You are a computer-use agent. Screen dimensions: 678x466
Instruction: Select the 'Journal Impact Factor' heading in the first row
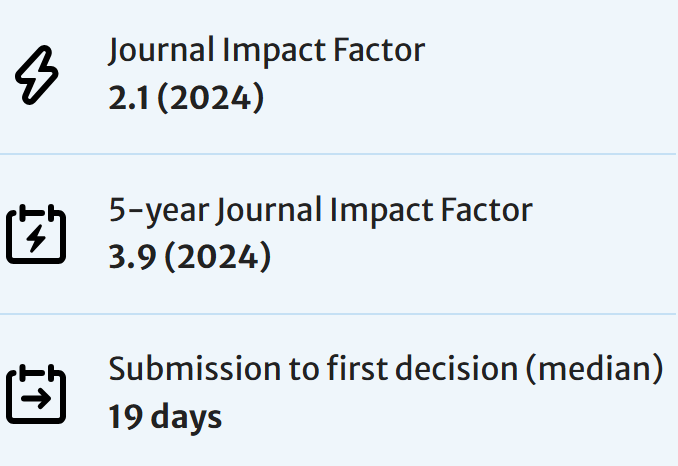(x=267, y=50)
